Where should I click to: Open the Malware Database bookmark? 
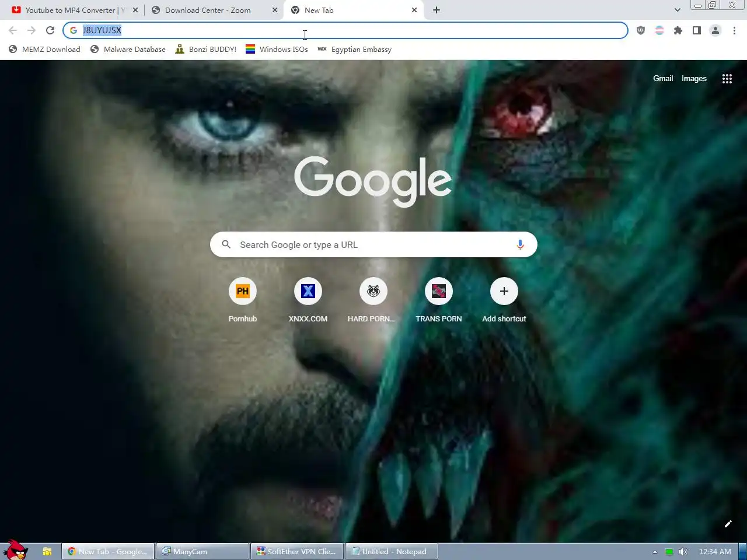point(128,50)
